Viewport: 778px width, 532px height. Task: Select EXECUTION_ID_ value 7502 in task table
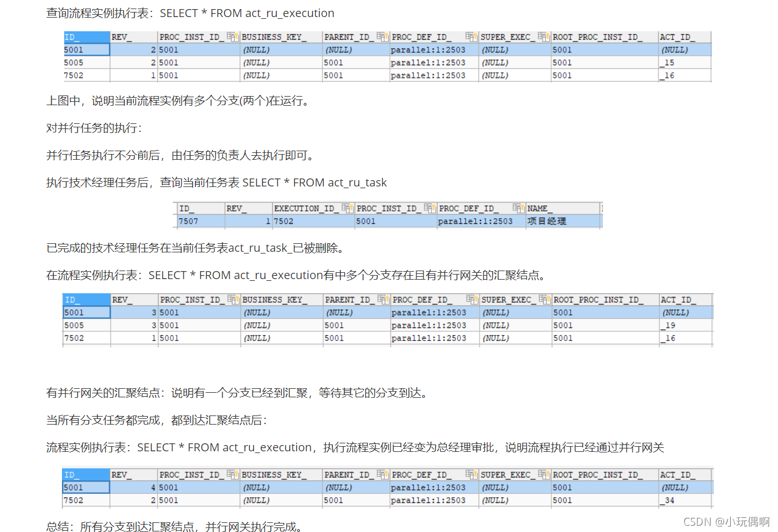pos(314,221)
